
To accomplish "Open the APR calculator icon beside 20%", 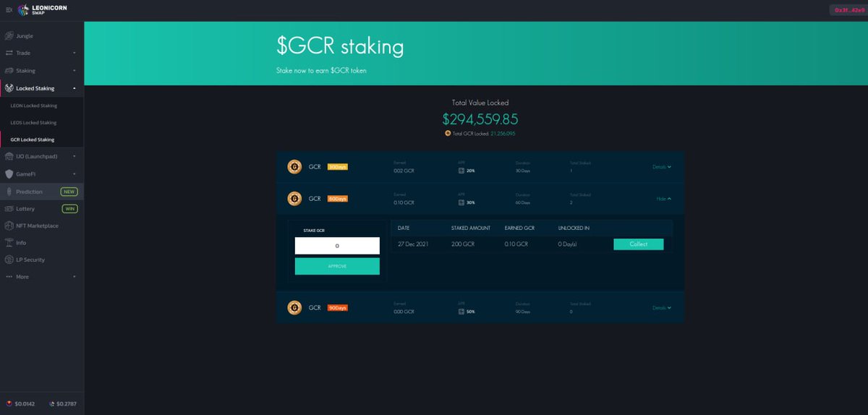I will coord(461,171).
